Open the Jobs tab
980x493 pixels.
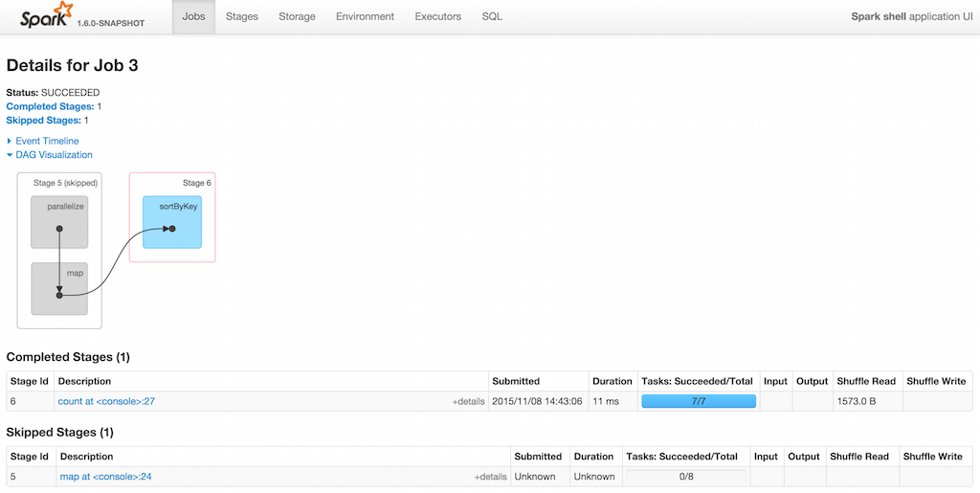(193, 16)
